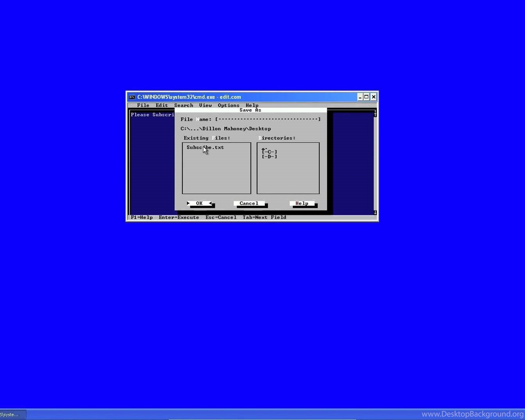
Task: Select the parent directory entry above [-C-]
Action: tap(265, 148)
